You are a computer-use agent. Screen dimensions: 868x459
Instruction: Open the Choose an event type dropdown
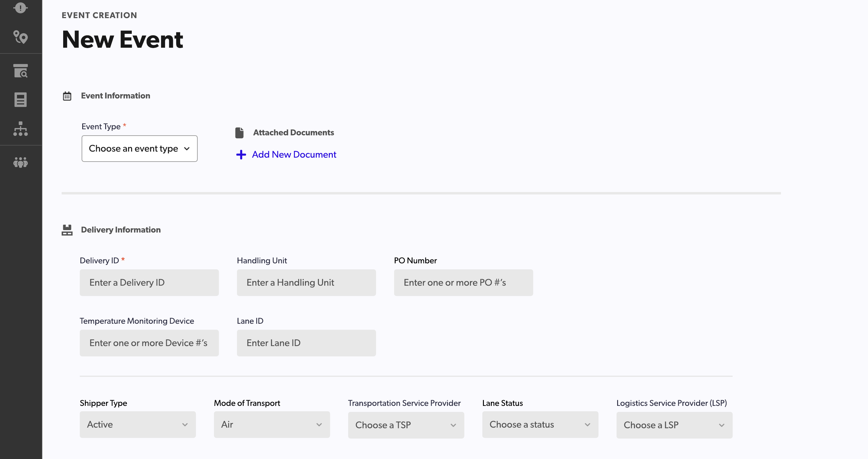click(x=140, y=149)
